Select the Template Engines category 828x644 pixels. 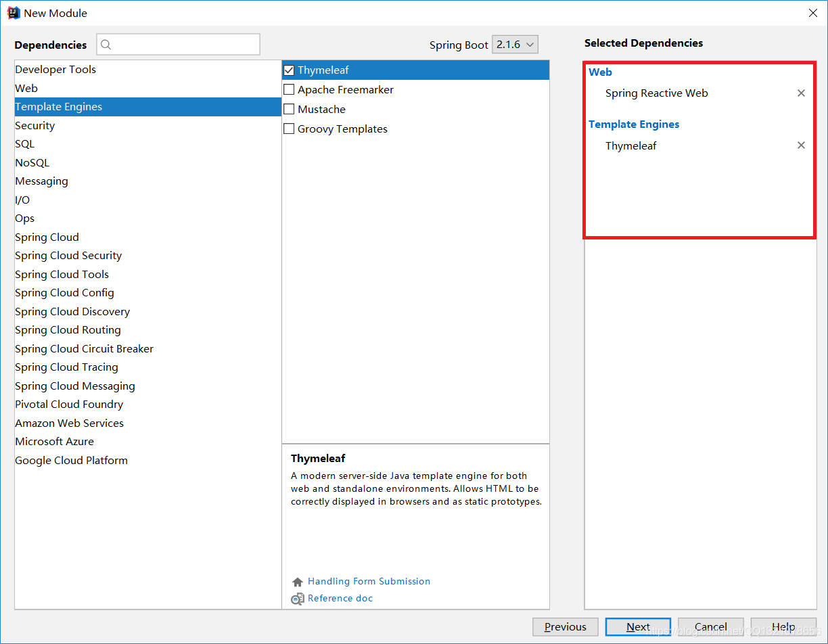[148, 107]
